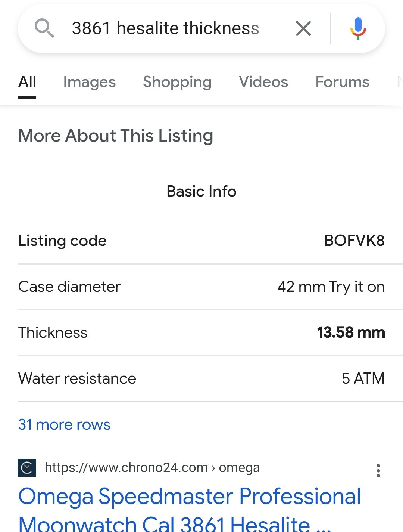403x532 pixels.
Task: Switch to the Forums tab
Action: click(342, 82)
